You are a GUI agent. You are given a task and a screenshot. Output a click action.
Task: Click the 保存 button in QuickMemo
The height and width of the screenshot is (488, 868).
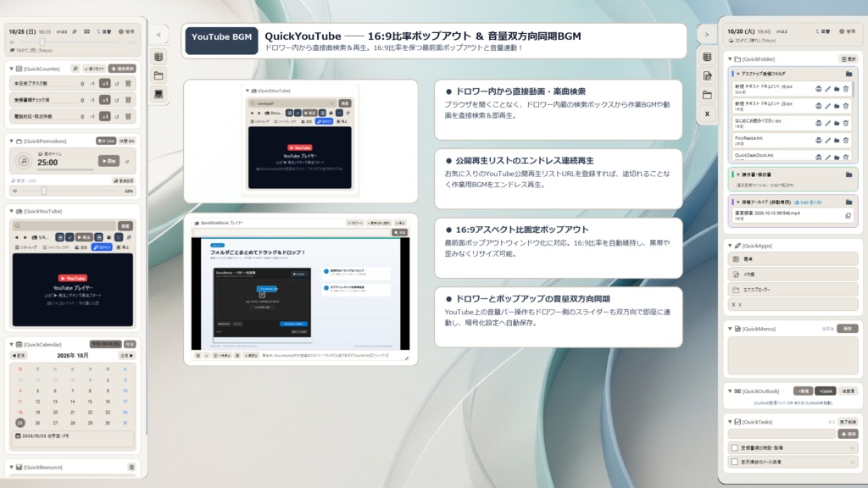point(848,329)
